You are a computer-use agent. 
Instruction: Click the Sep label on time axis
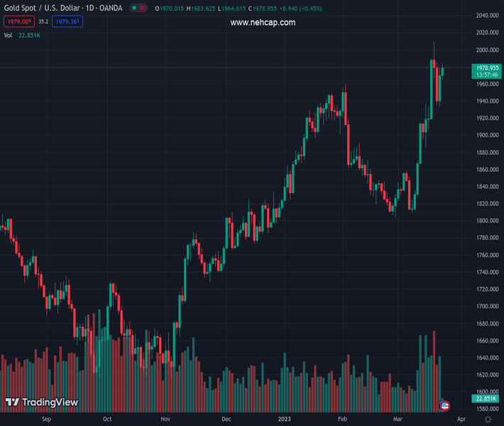[x=47, y=420]
